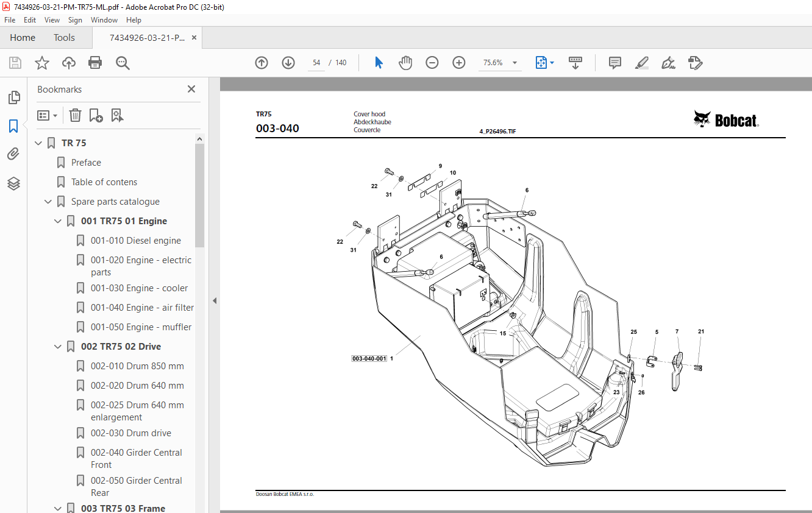Collapse the navigation pane with side arrow
Viewport: 812px width, 513px height.
coord(215,300)
